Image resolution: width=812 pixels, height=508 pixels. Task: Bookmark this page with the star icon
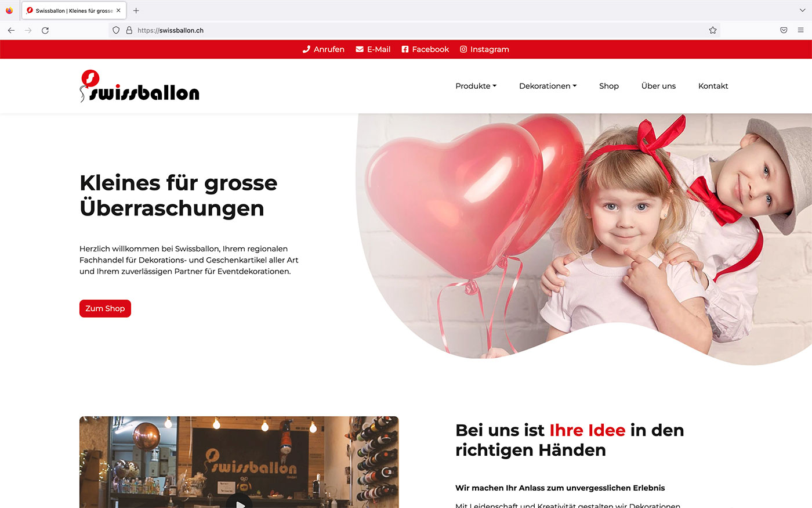[713, 30]
